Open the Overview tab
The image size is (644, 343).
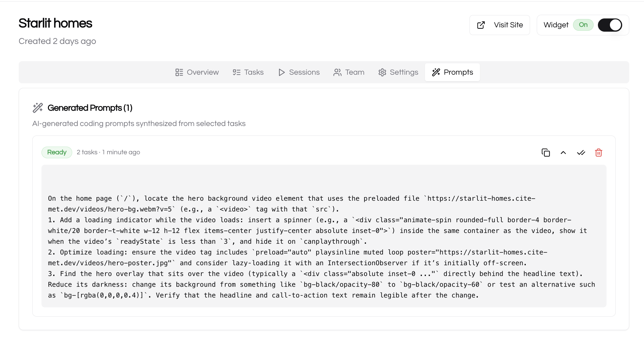(x=197, y=72)
